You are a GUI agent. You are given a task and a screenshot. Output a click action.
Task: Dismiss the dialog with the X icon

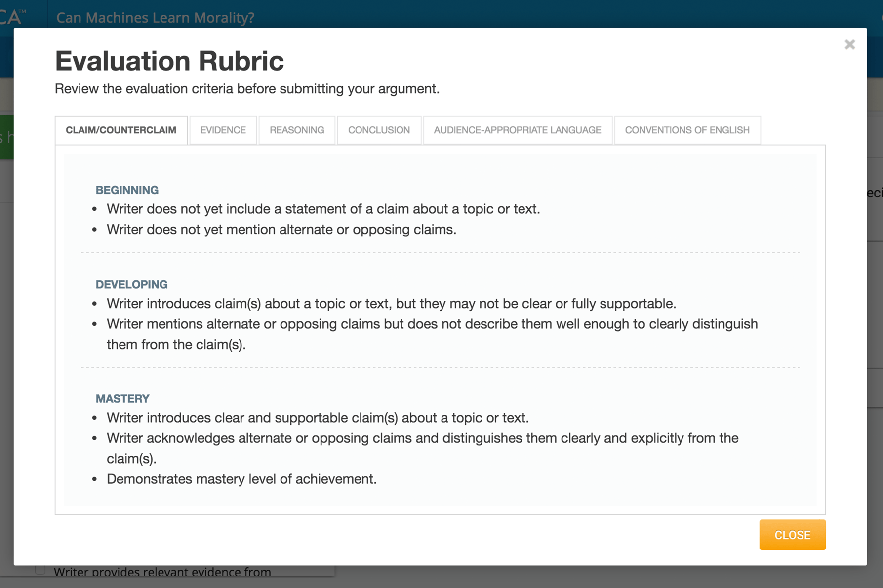[849, 44]
